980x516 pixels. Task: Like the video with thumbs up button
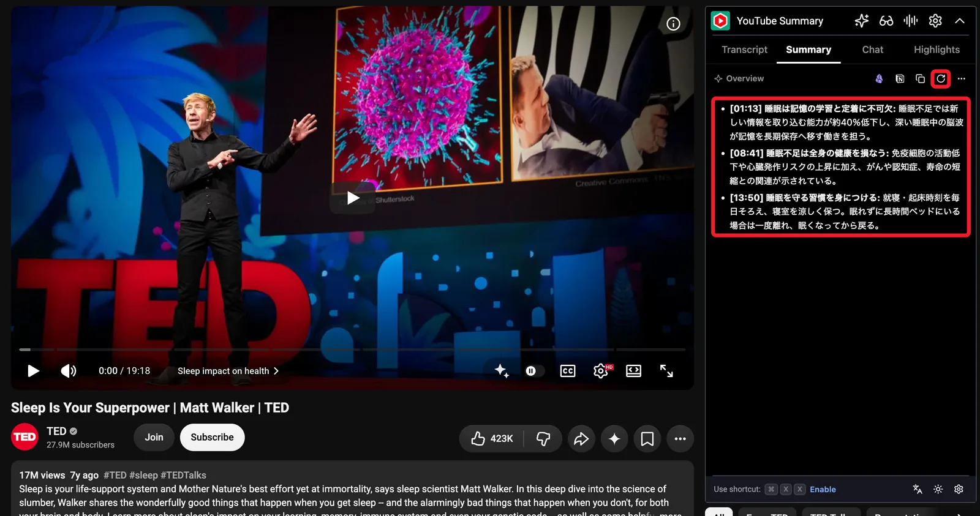coord(492,438)
